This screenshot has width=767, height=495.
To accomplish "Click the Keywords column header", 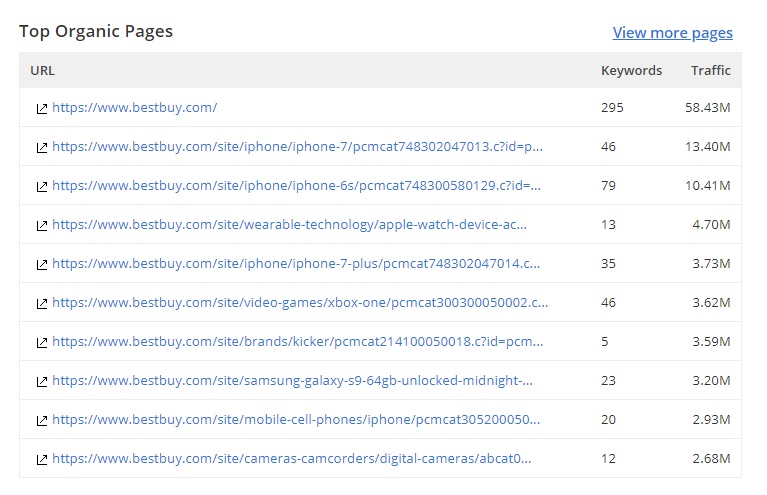I will point(631,70).
